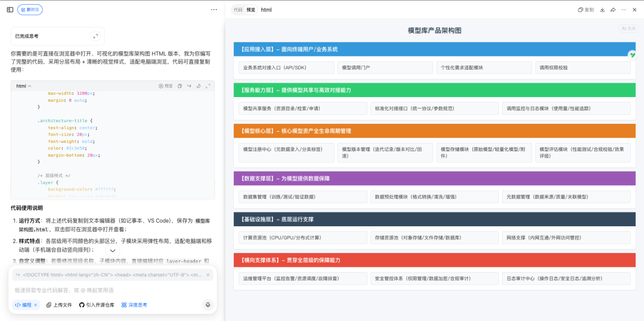The image size is (644, 321).
Task: Toggle the left sidebar panel icon
Action: pos(10,10)
